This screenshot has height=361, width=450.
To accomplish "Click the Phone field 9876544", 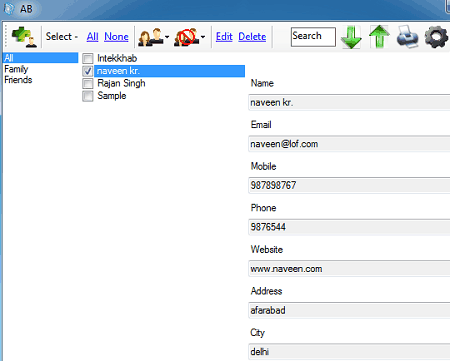I will (x=349, y=227).
